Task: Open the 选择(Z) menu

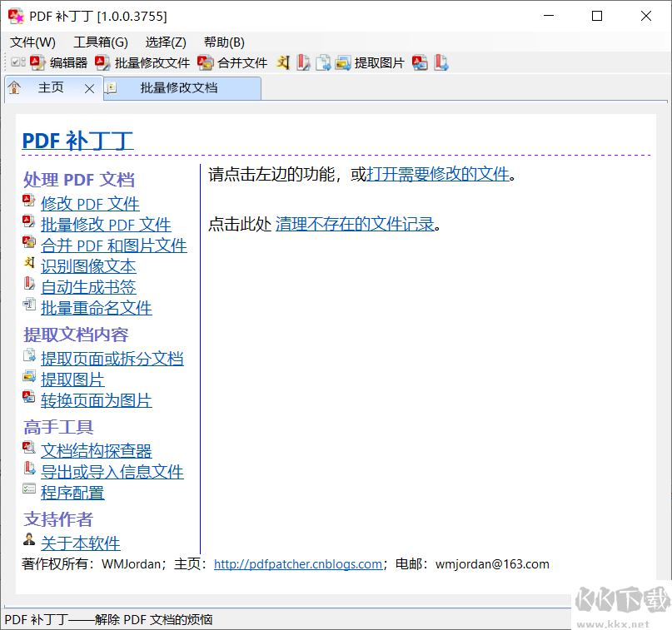Action: (x=166, y=42)
